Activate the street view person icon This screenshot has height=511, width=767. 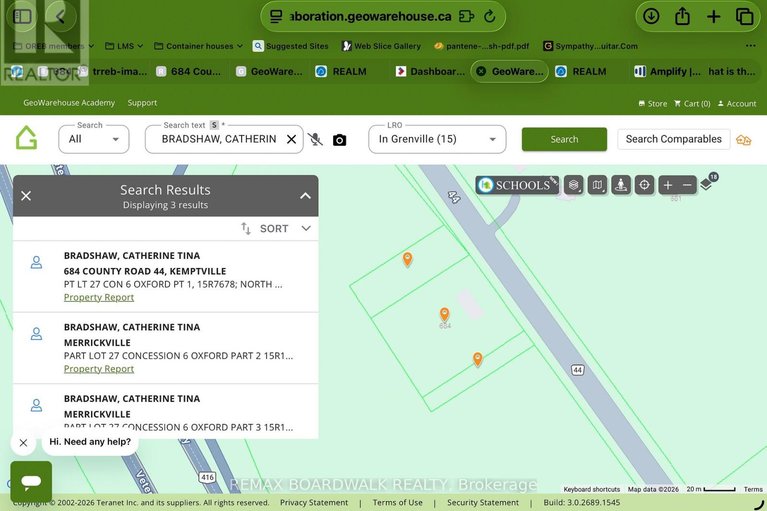[621, 185]
